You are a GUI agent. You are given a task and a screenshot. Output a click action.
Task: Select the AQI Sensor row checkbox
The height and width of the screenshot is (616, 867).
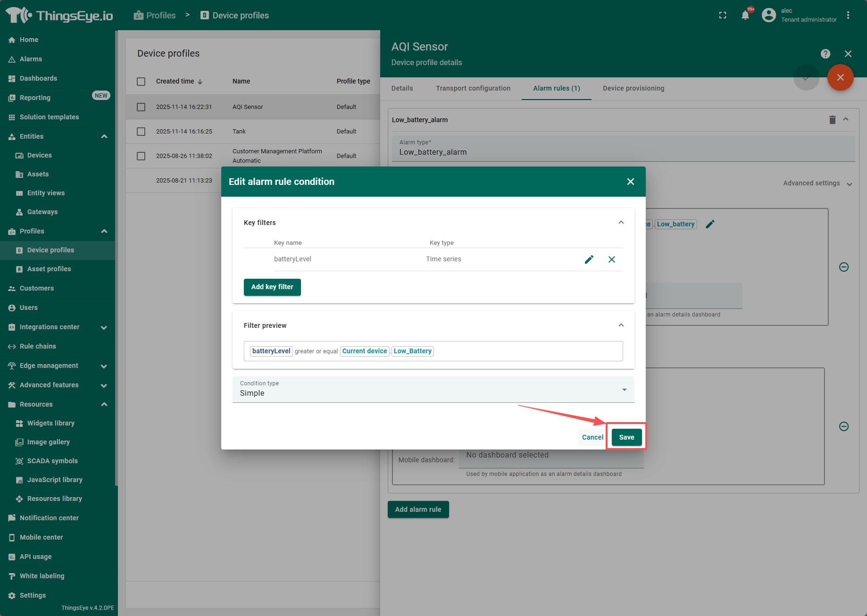coord(141,107)
